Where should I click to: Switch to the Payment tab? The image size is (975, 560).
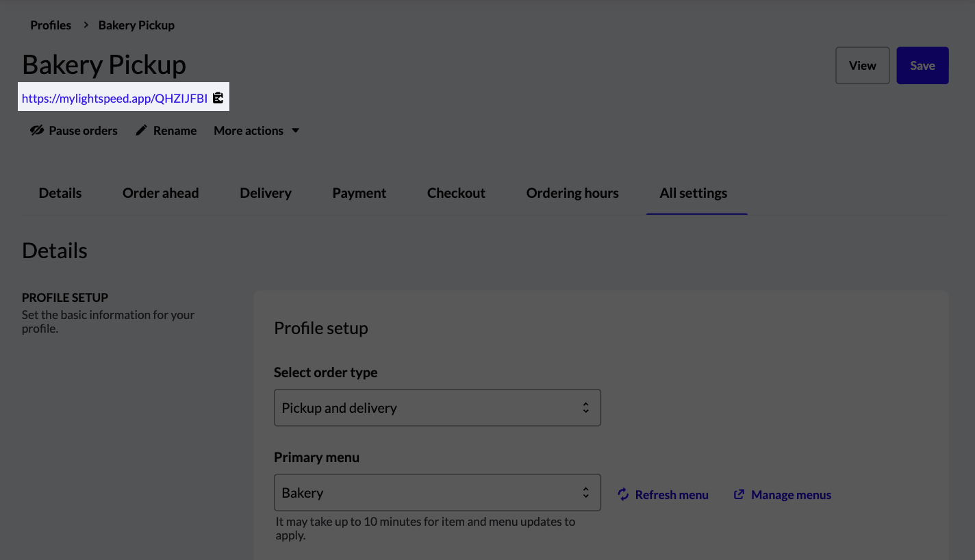[359, 193]
